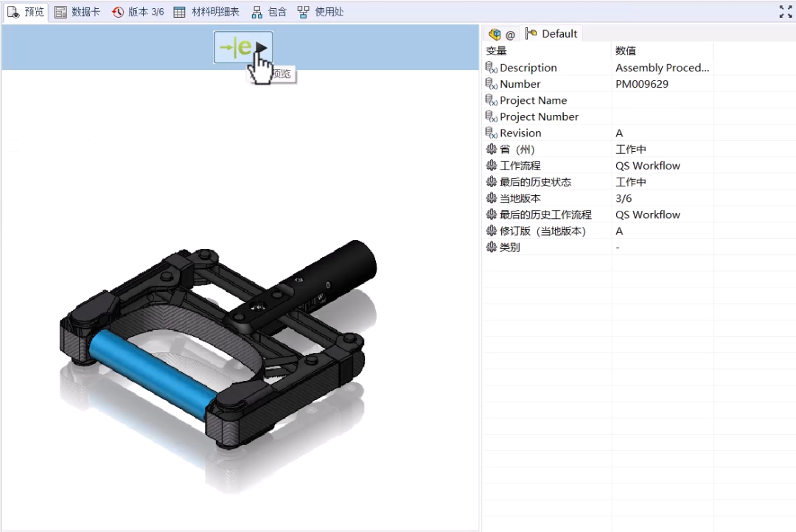Viewport: 796px width, 532px height.
Task: Click the gear icon beside 工作流程
Action: click(492, 166)
